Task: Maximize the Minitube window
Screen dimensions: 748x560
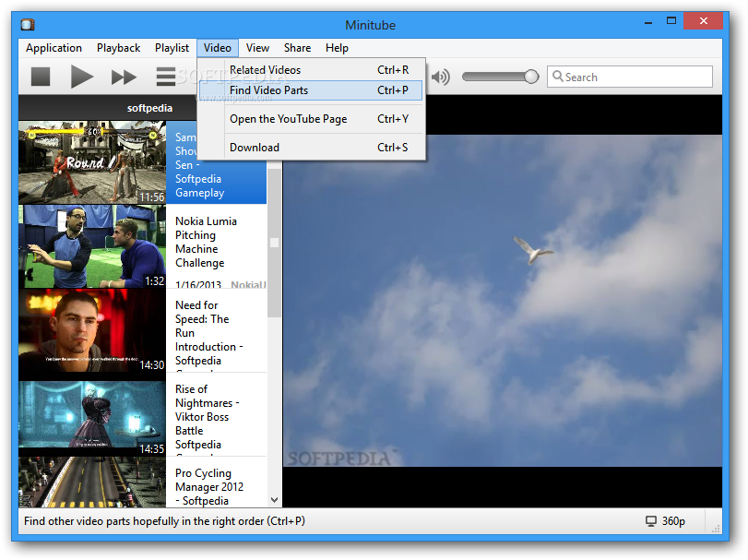Action: pyautogui.click(x=671, y=21)
